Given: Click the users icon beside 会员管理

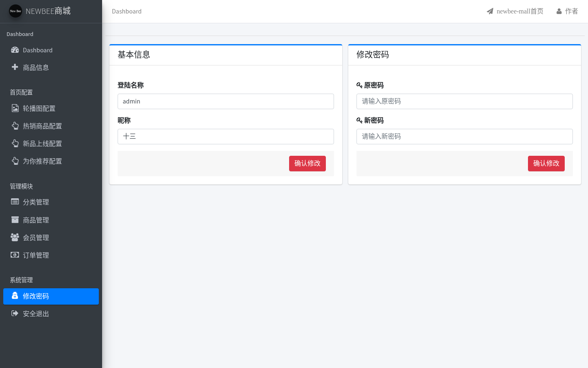Looking at the screenshot, I should click(15, 237).
